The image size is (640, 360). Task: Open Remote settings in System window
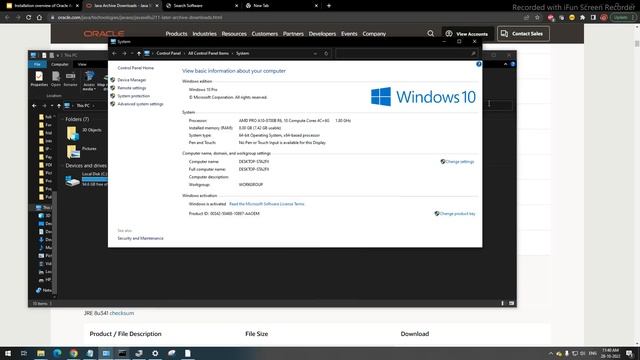(x=131, y=88)
